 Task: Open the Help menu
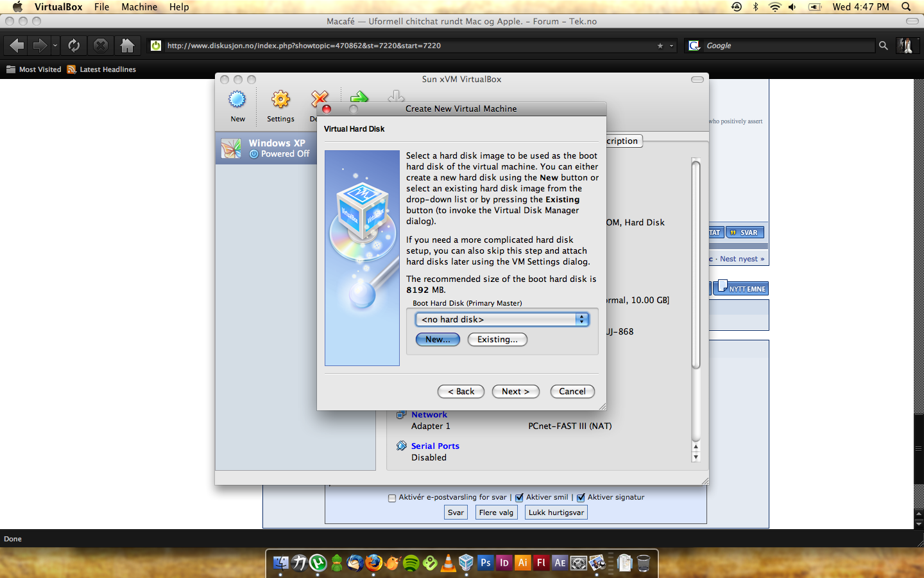pos(179,7)
